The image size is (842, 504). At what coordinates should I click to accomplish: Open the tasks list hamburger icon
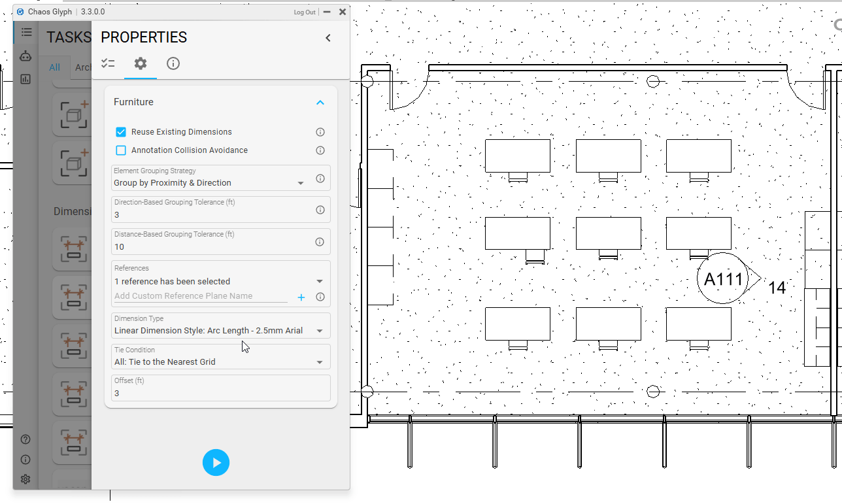26,31
